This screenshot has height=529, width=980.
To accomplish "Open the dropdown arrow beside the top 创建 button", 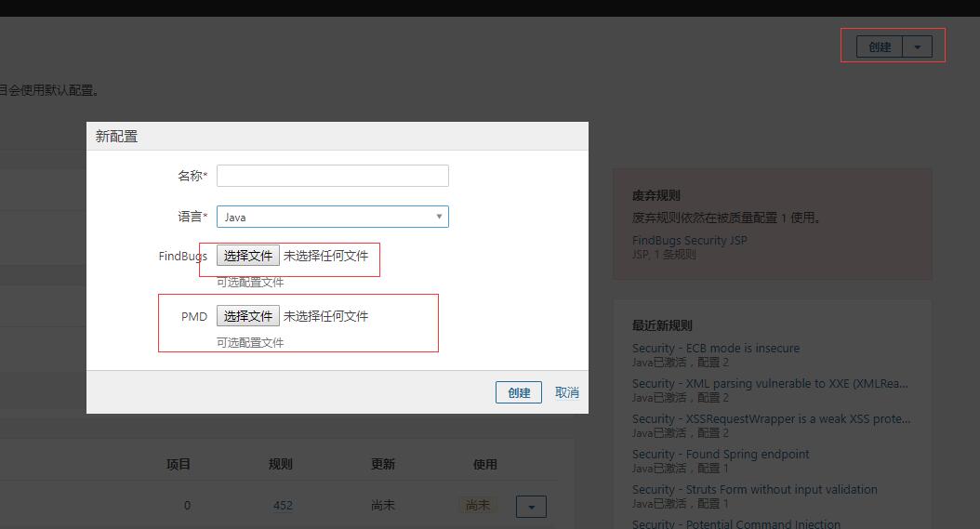I will point(918,46).
